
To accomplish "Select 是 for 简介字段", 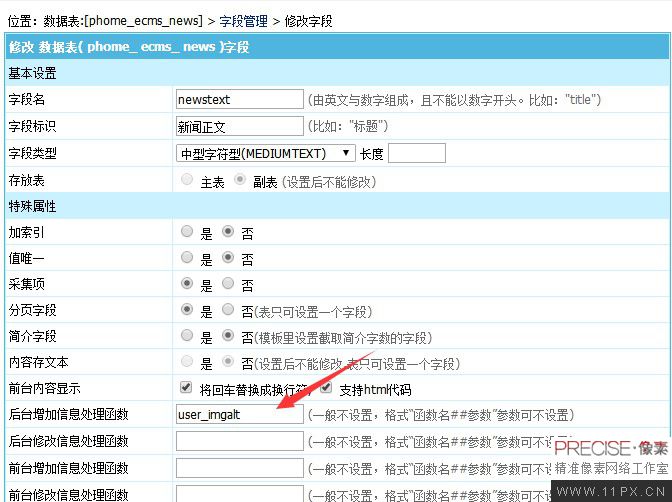I will (x=187, y=336).
